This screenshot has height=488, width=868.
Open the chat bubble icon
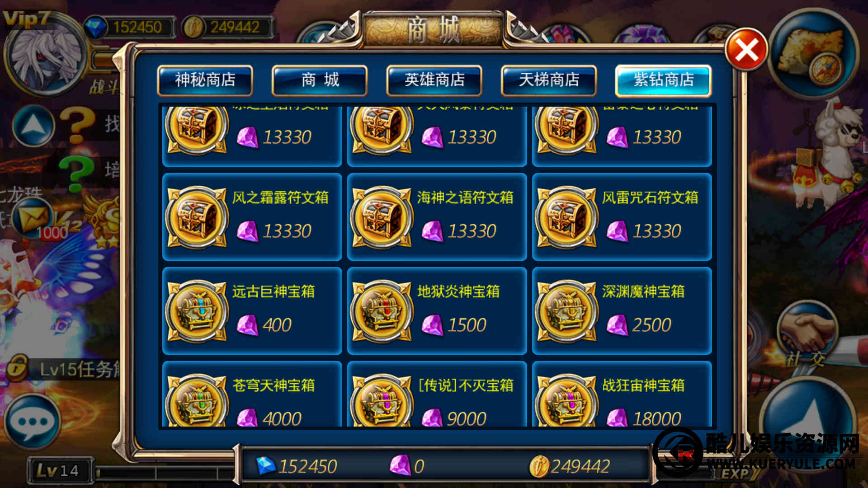click(x=33, y=421)
